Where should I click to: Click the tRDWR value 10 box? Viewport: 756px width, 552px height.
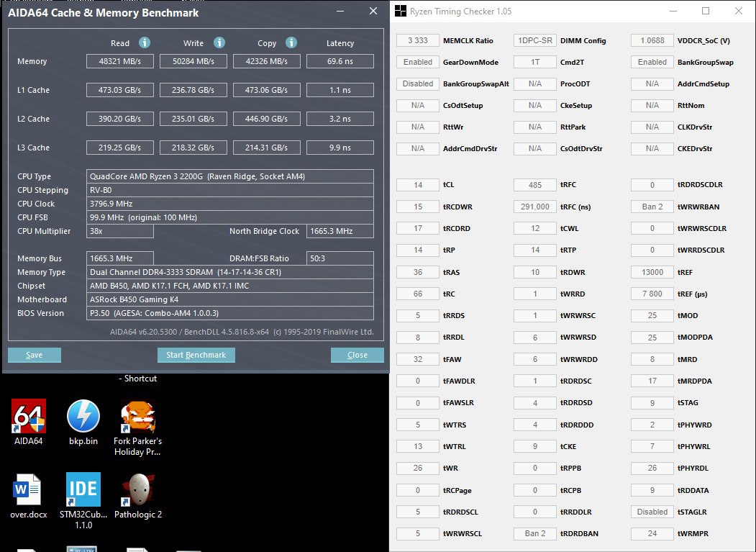click(x=534, y=272)
